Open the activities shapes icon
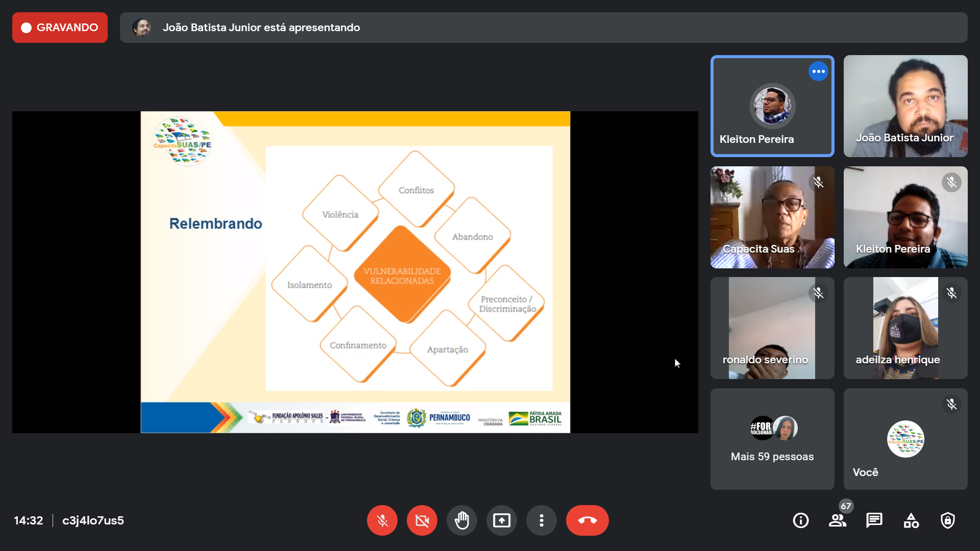Image resolution: width=980 pixels, height=551 pixels. (x=911, y=520)
